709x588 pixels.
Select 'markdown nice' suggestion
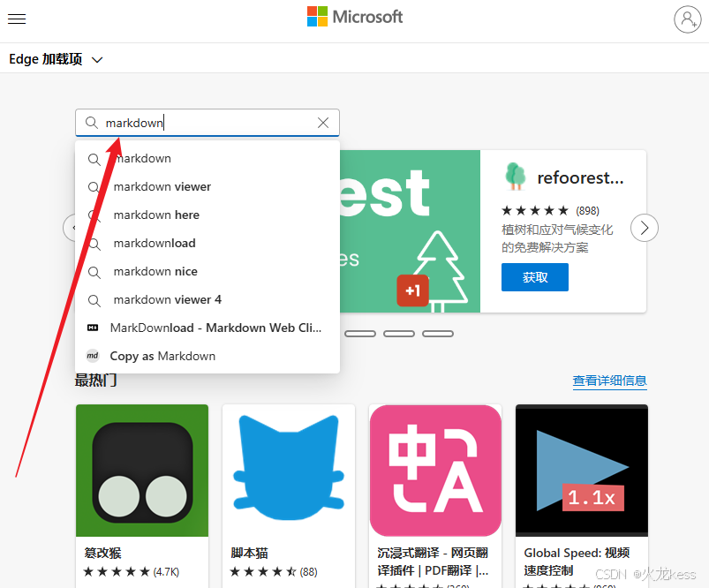click(x=207, y=271)
